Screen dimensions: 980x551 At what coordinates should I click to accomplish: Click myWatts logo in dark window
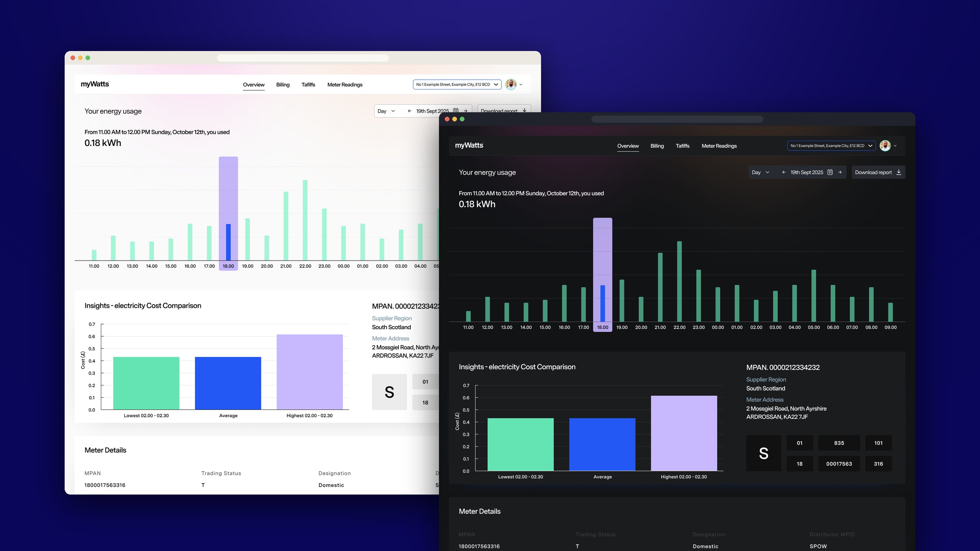[x=469, y=145]
